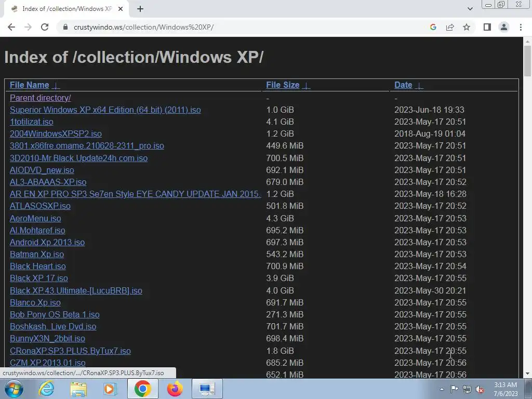The height and width of the screenshot is (399, 532).
Task: Download 1totilizat.iso
Action: 32,122
